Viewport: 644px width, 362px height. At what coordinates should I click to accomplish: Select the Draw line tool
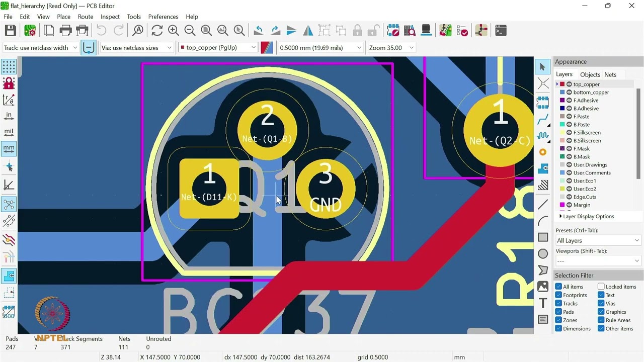[543, 204]
